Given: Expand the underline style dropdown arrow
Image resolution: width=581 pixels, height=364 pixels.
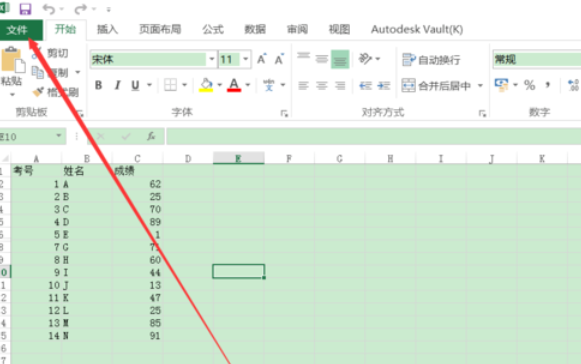Looking at the screenshot, I should (x=149, y=85).
